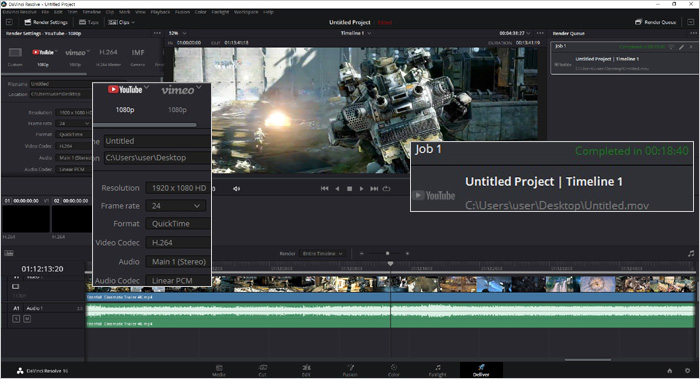Open Project Settings gear icon
Screen dimensions: 700x379
[x=688, y=371]
